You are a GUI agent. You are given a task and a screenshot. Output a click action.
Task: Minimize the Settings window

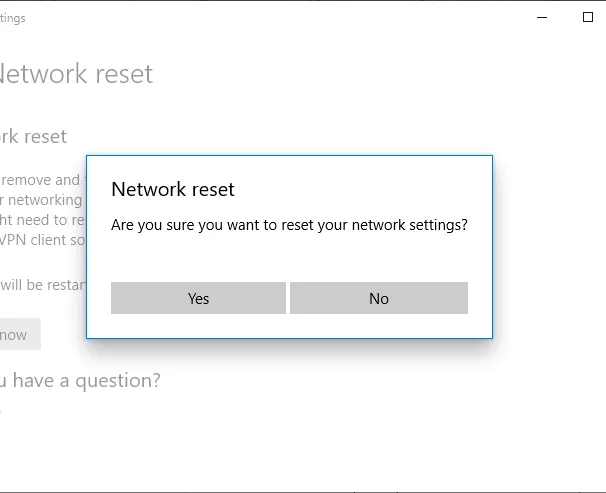541,17
